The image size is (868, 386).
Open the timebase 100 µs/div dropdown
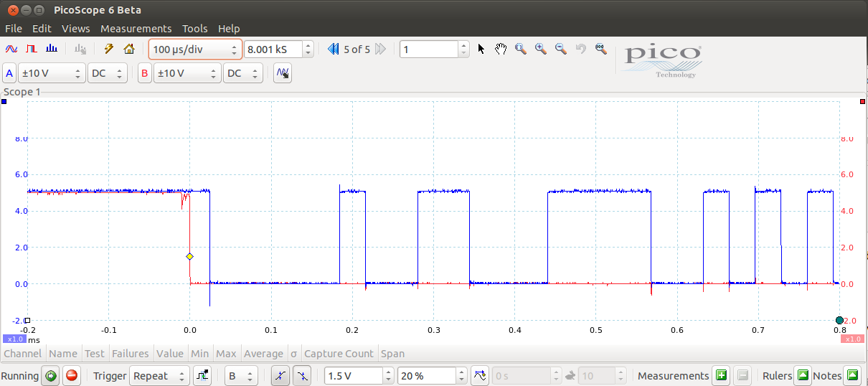point(195,49)
